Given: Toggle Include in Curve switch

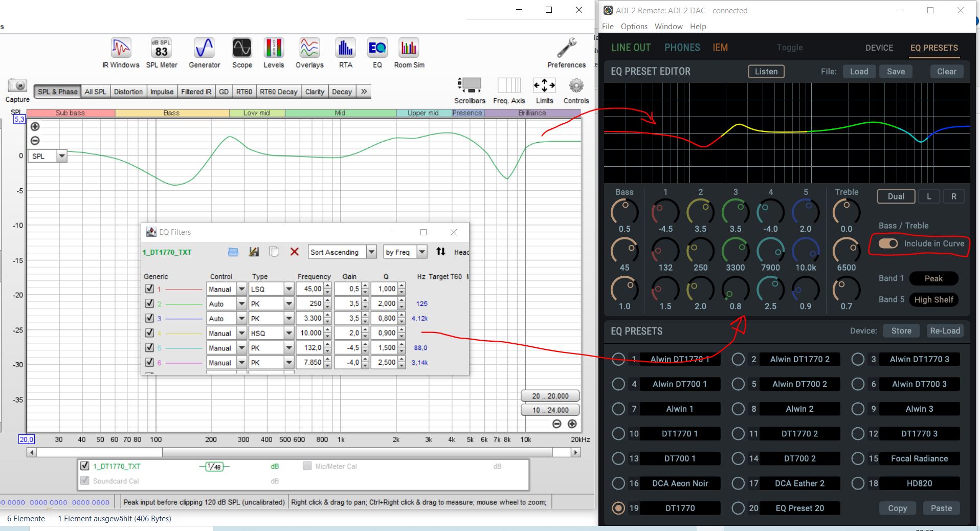Looking at the screenshot, I should click(888, 244).
